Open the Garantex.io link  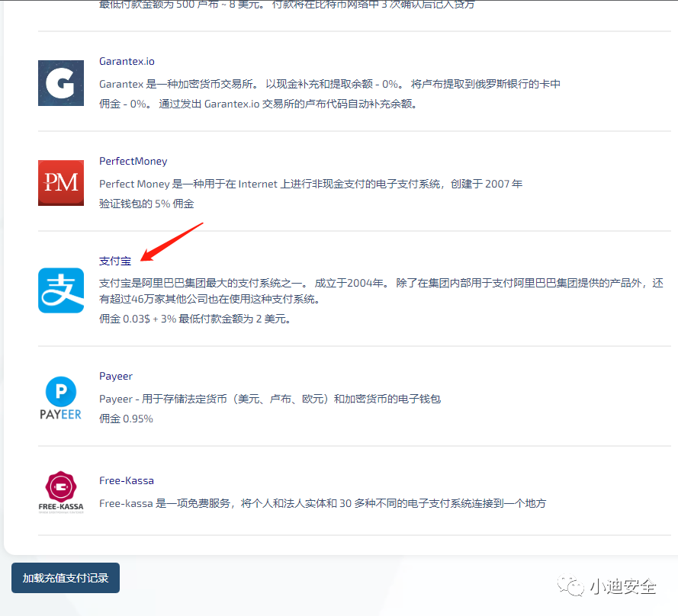click(127, 62)
